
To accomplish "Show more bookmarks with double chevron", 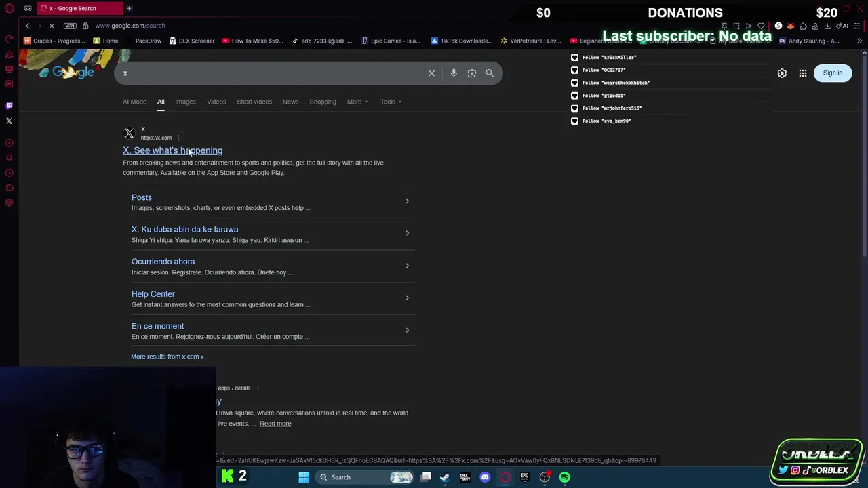I will [x=859, y=41].
